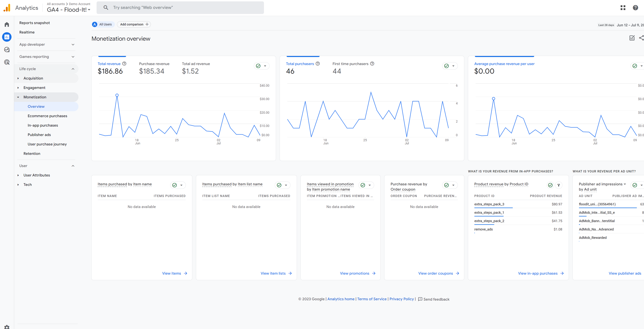Expand the App developer section

[47, 44]
